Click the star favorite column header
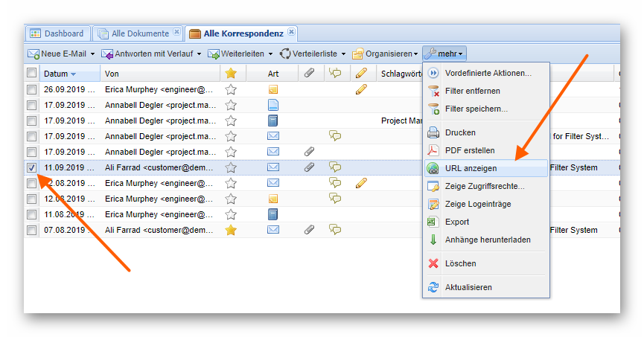The height and width of the screenshot is (337, 644). pyautogui.click(x=231, y=74)
